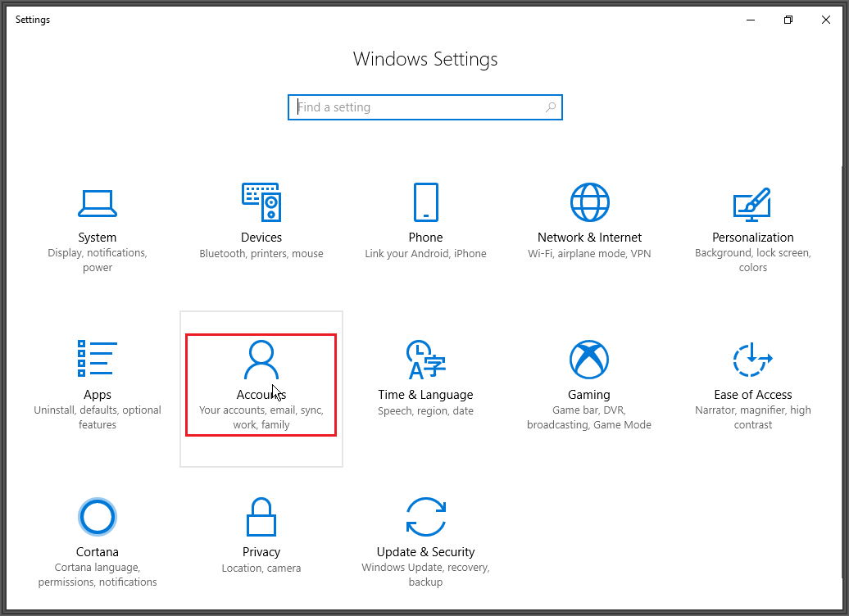The height and width of the screenshot is (616, 849).
Task: Minimize the Settings window
Action: click(x=751, y=20)
